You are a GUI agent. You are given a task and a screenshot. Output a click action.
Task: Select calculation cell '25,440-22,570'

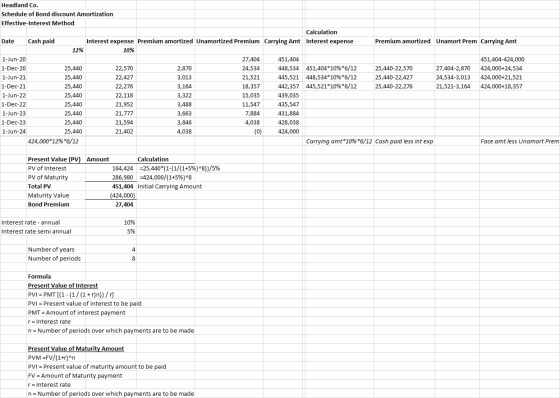[x=394, y=68]
